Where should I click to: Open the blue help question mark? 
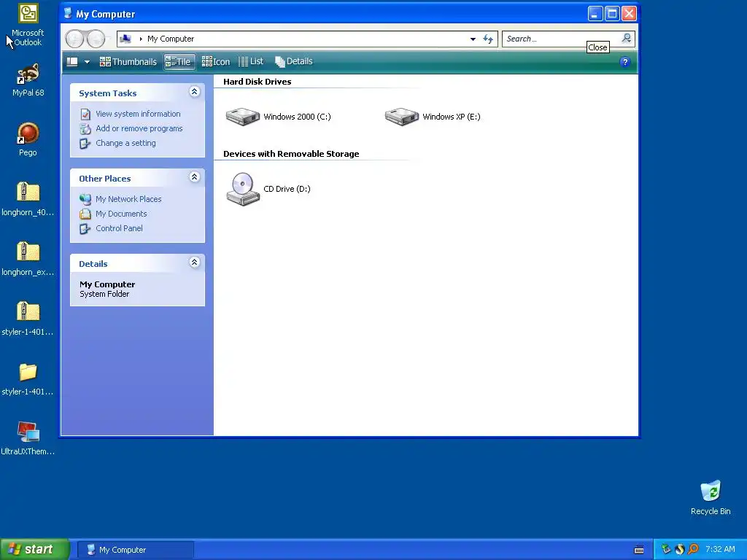625,62
